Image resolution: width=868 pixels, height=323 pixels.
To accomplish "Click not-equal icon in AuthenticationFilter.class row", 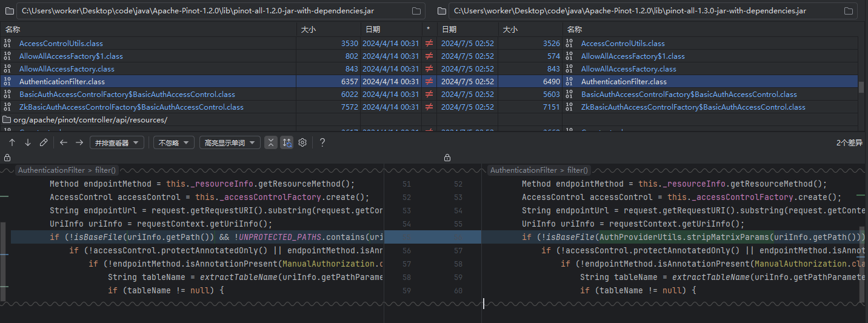I will click(430, 81).
